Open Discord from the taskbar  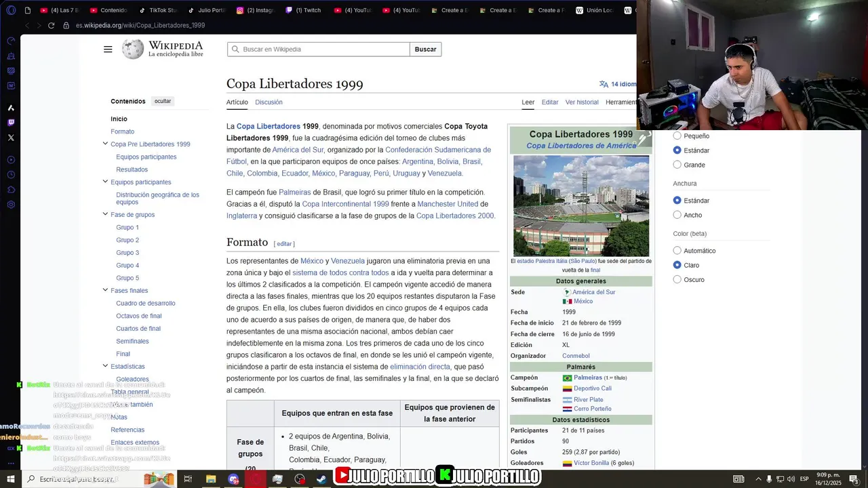(x=234, y=479)
